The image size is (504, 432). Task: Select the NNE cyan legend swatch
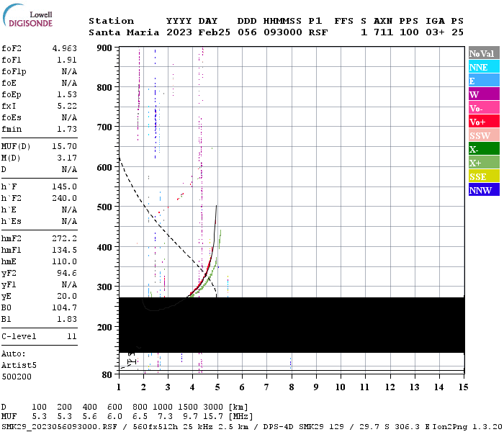[x=484, y=67]
